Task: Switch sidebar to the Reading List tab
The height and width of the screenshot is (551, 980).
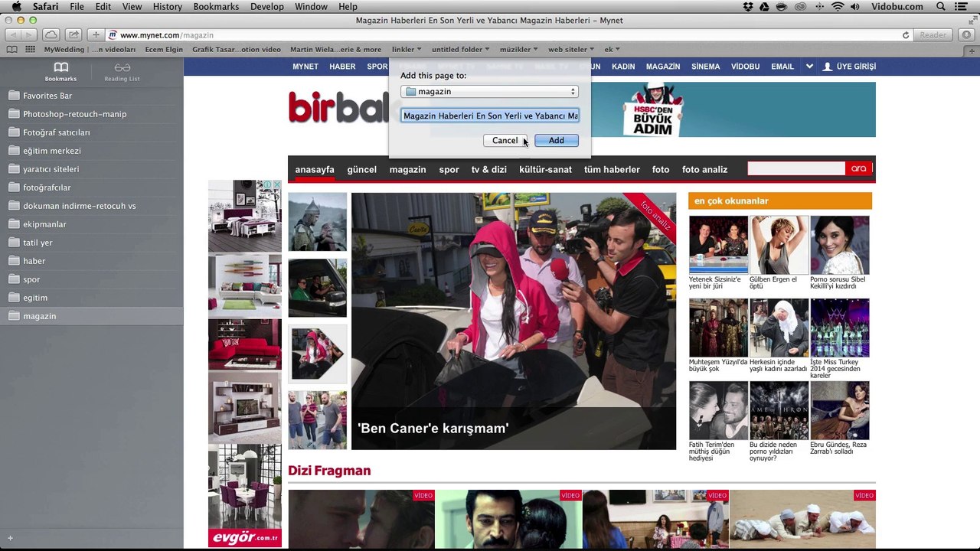Action: (122, 72)
